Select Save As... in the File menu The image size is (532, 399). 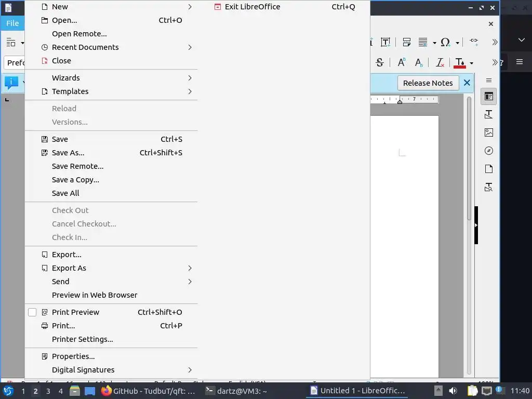111,153
